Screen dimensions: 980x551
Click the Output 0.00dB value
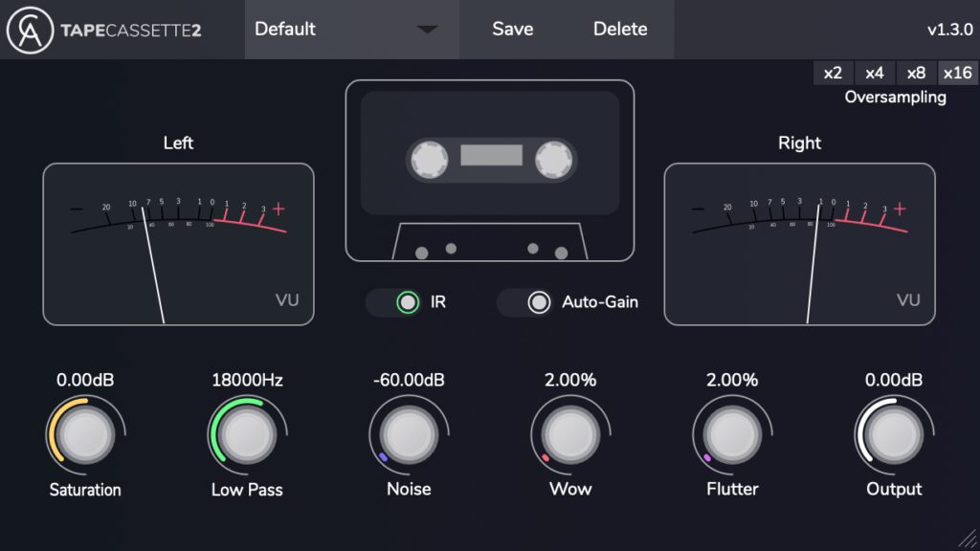894,380
